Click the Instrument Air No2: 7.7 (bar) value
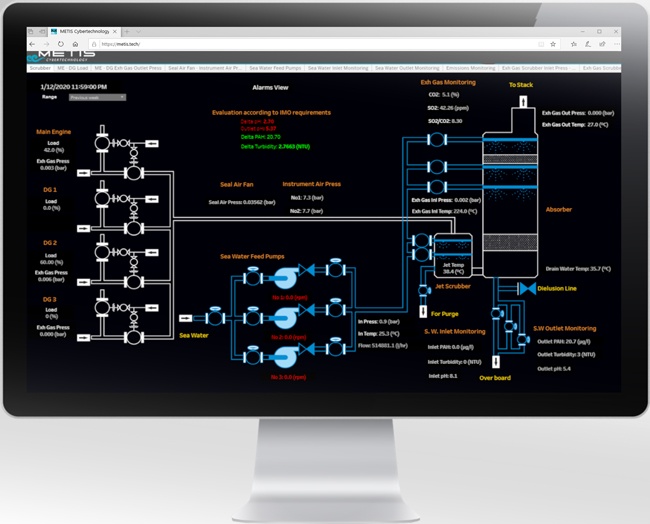Screen dimensions: 650x524 (306, 211)
